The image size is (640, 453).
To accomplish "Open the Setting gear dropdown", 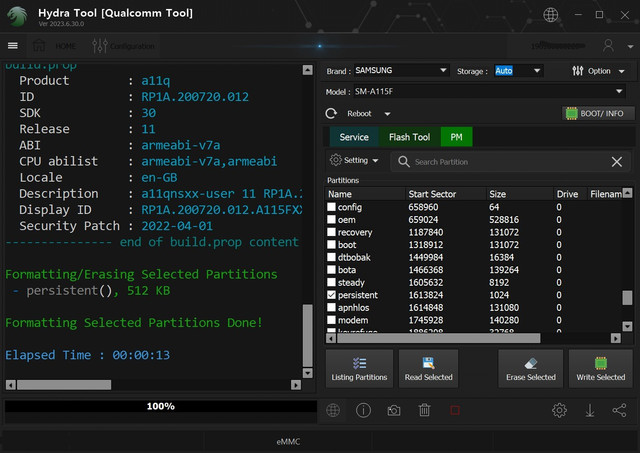I will (354, 160).
